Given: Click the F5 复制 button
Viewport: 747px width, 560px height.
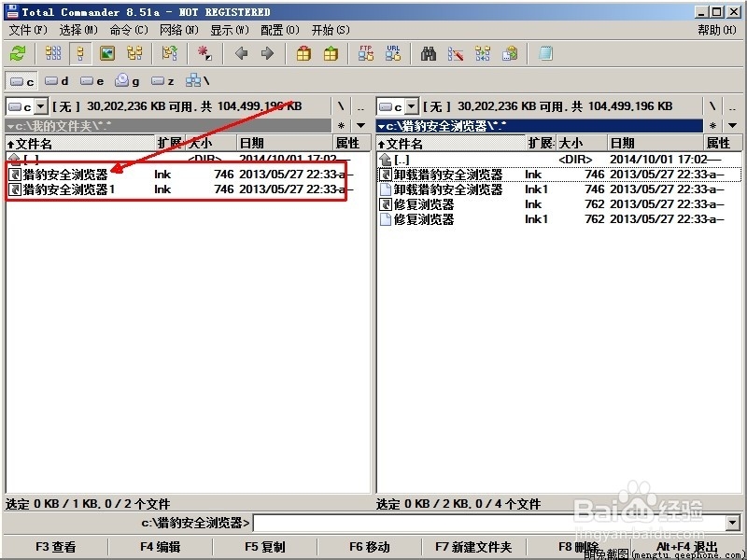Looking at the screenshot, I should point(265,547).
